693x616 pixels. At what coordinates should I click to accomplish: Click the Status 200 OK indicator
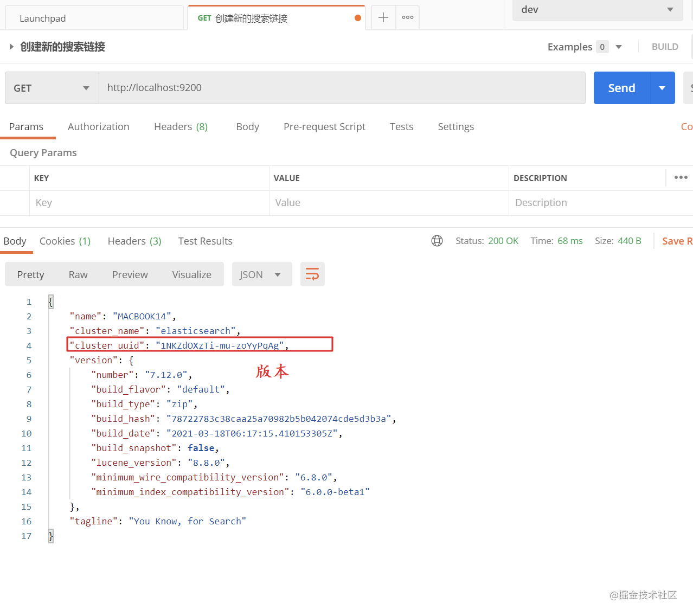coord(487,241)
